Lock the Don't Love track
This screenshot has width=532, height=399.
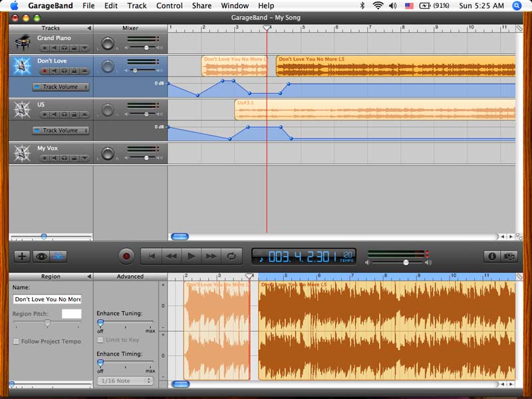click(x=74, y=71)
